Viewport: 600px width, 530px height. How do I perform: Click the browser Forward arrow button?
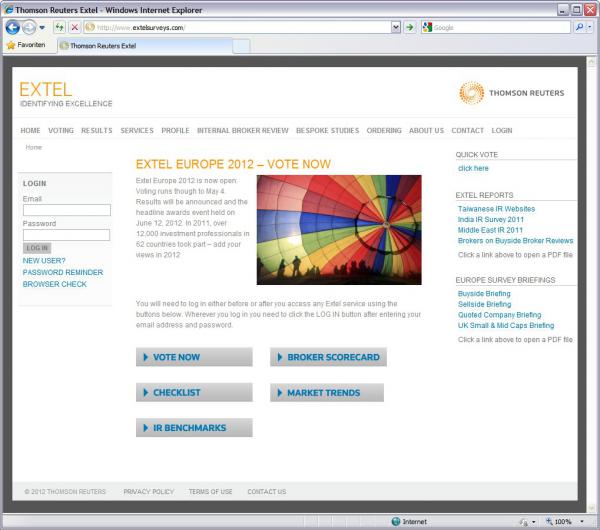[x=29, y=28]
